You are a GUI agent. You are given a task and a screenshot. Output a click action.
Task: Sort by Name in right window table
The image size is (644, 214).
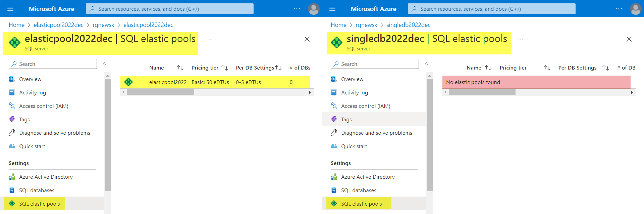(488, 68)
